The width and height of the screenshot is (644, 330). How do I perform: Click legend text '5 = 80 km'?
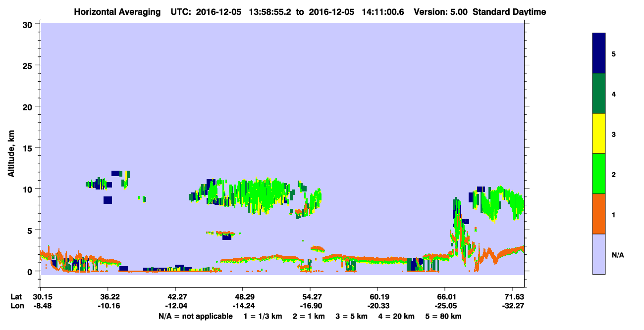click(443, 316)
